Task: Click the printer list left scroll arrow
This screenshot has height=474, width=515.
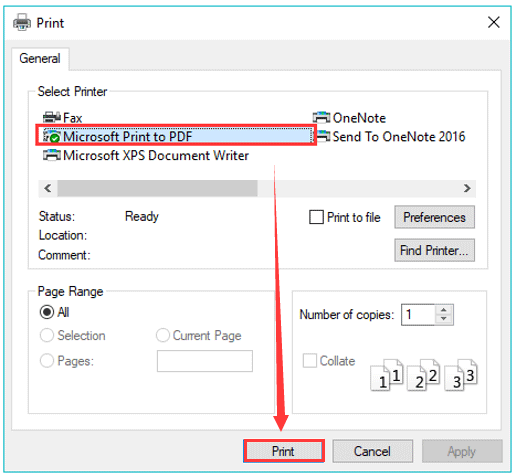Action: pos(48,188)
